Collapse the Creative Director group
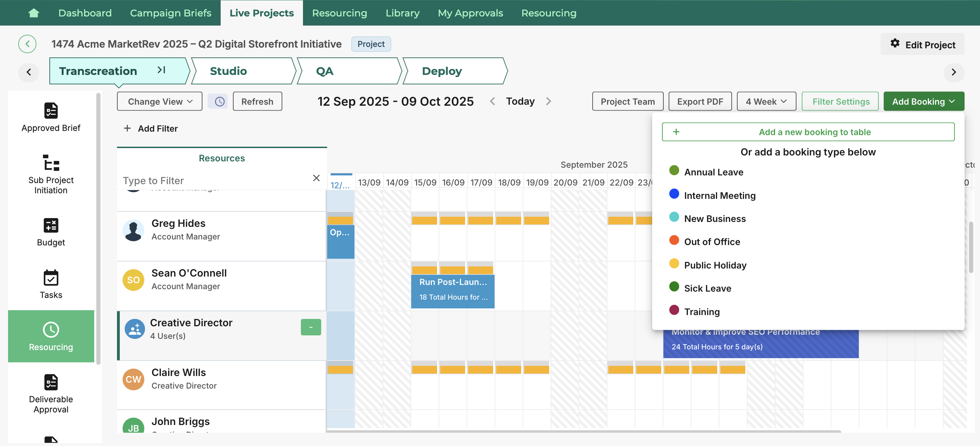The image size is (980, 446). coord(310,327)
